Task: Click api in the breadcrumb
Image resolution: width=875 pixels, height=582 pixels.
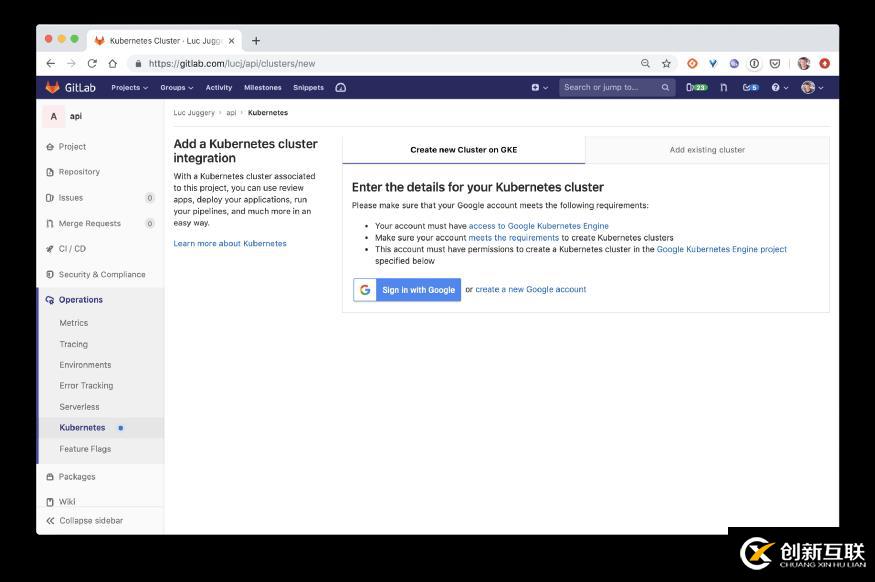Action: point(231,113)
